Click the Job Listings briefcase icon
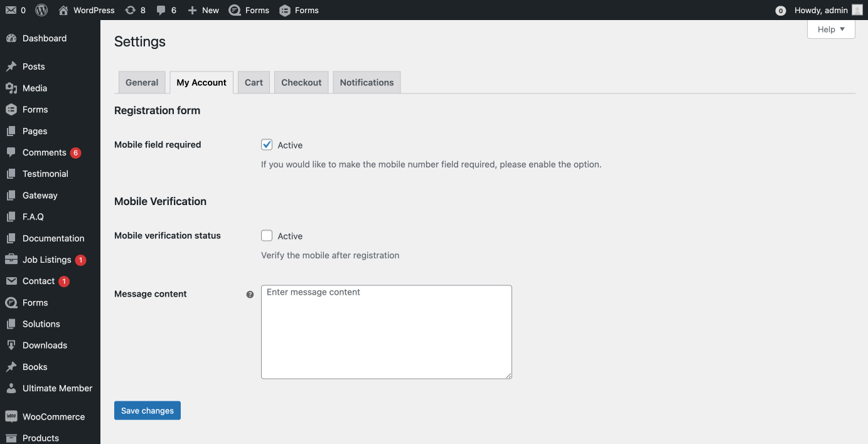Image resolution: width=868 pixels, height=444 pixels. (11, 260)
